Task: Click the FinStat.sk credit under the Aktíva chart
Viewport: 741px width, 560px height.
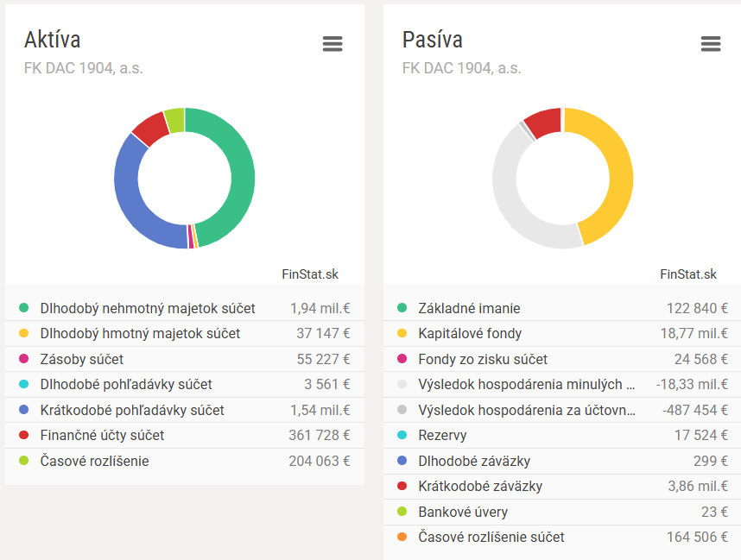Action: [x=310, y=274]
